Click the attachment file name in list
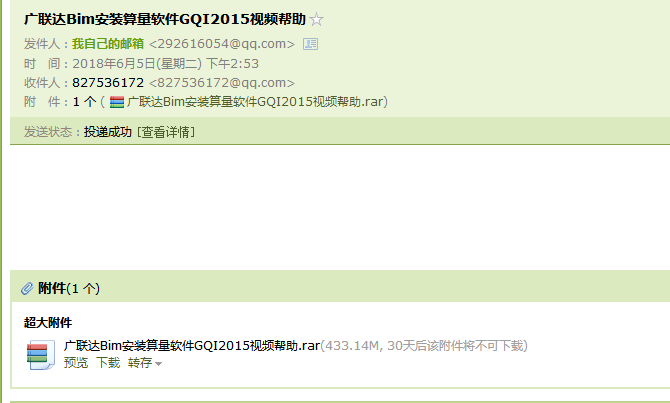Screen dimensions: 670x403 point(192,345)
